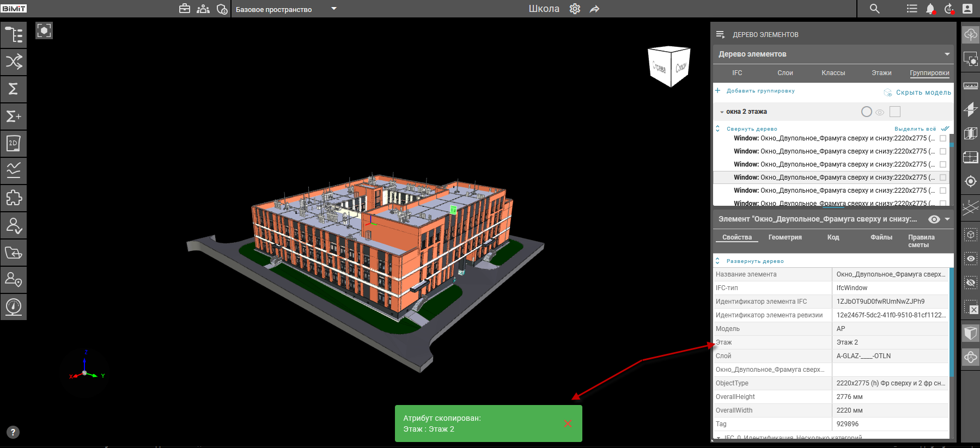Toggle the eye visibility of окна 2 этажа
This screenshot has height=448, width=980.
click(x=880, y=112)
